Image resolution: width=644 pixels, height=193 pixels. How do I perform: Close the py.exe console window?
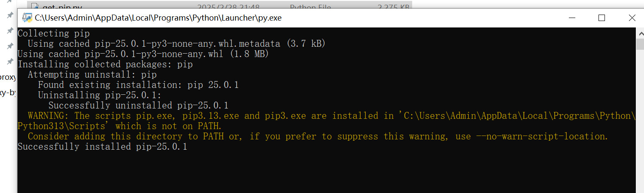click(x=632, y=18)
